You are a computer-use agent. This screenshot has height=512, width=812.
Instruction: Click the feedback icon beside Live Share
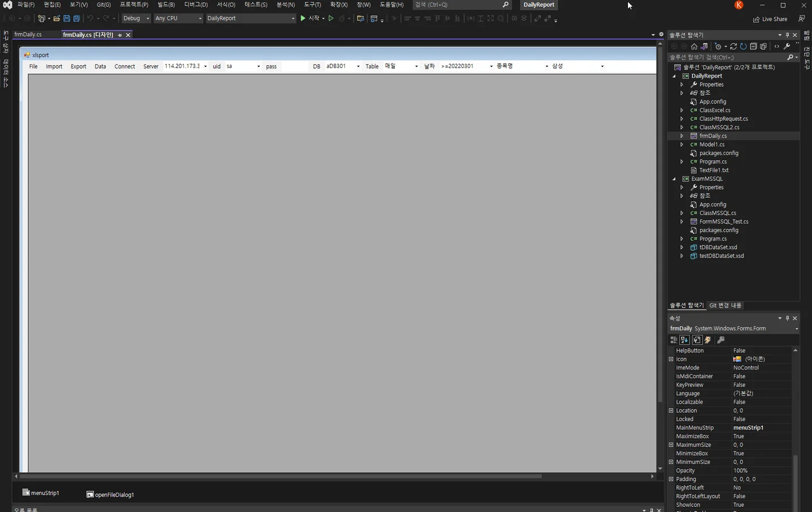point(802,19)
